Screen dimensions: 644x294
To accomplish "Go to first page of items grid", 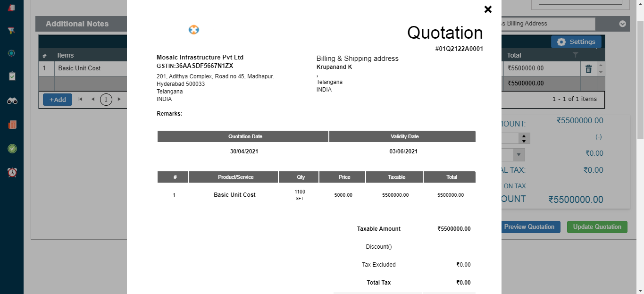I will pos(81,100).
